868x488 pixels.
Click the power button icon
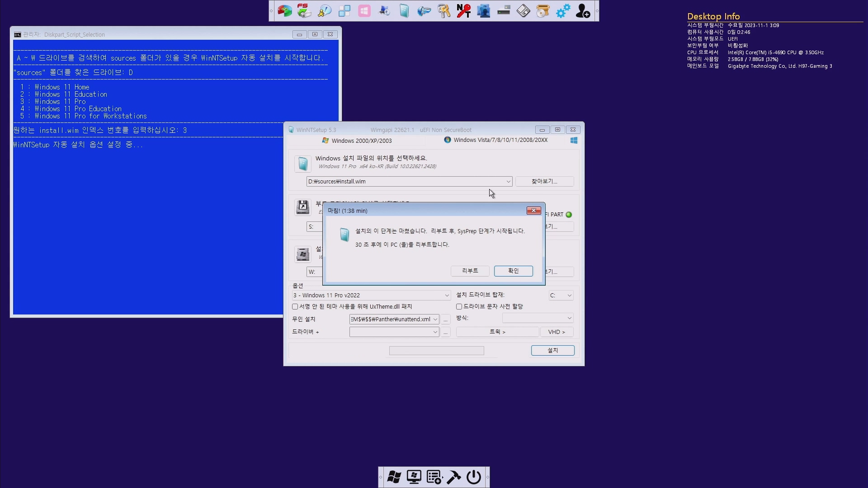tap(474, 477)
